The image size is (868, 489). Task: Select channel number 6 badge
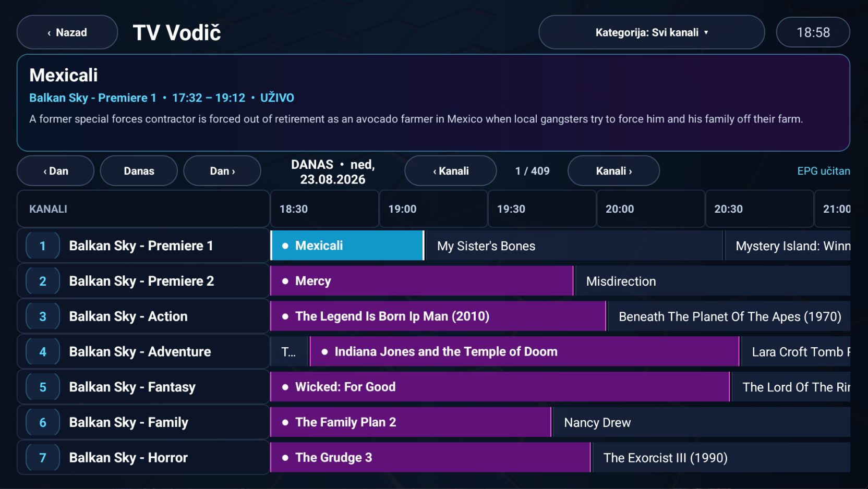click(x=43, y=422)
